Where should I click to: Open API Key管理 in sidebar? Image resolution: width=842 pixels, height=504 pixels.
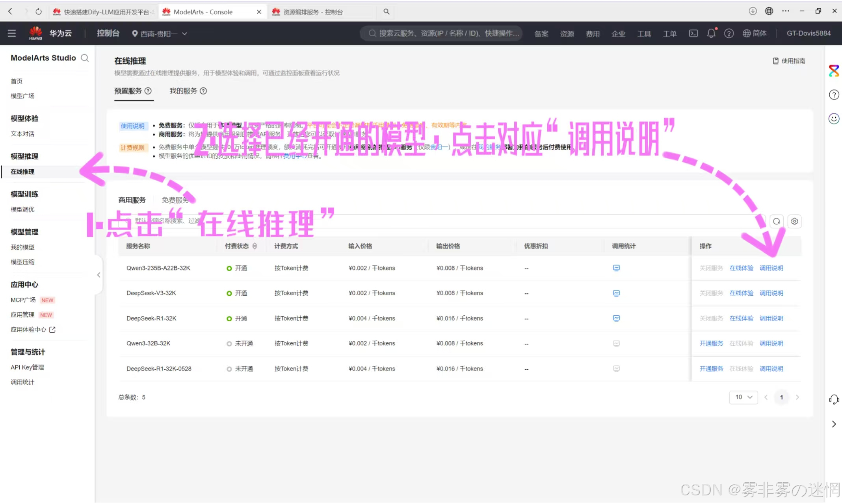(27, 367)
